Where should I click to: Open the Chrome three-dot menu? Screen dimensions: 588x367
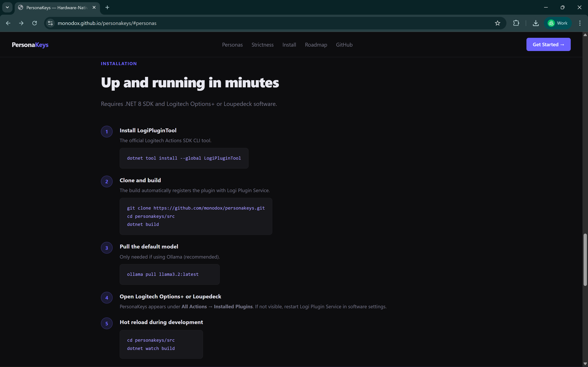[x=580, y=23]
